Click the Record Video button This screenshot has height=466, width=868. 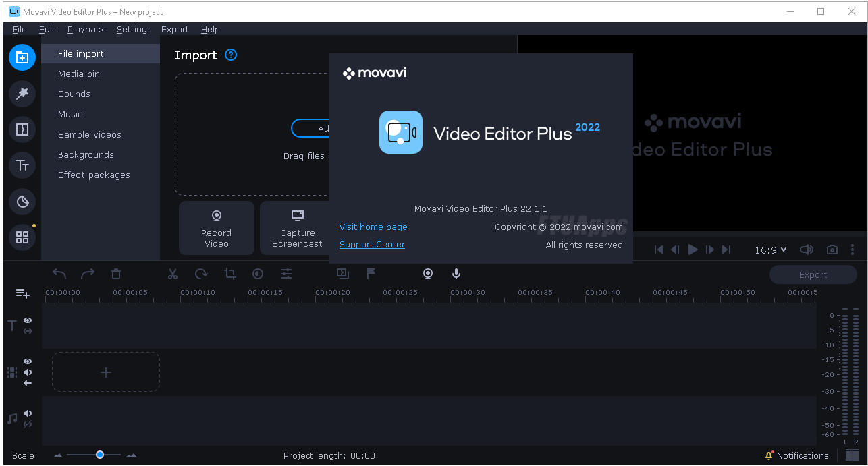click(x=217, y=228)
